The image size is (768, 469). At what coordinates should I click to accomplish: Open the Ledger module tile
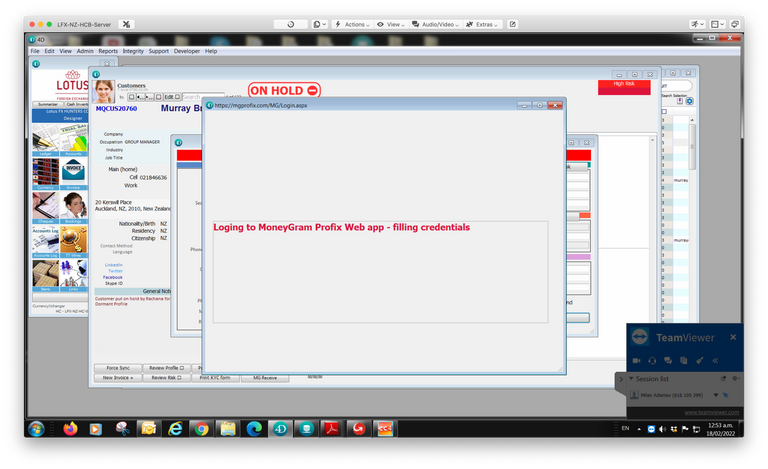click(x=46, y=140)
